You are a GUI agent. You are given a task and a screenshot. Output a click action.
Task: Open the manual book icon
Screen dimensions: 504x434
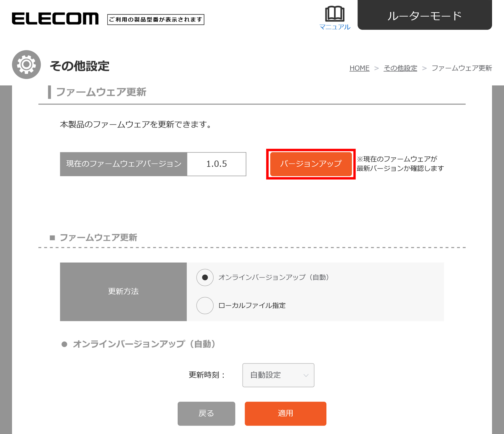pyautogui.click(x=335, y=14)
